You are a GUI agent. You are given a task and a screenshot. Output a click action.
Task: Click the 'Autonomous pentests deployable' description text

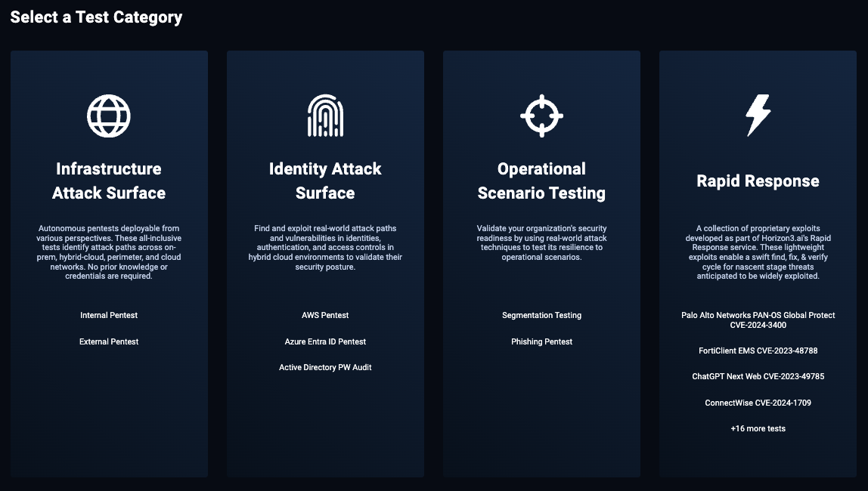(109, 252)
